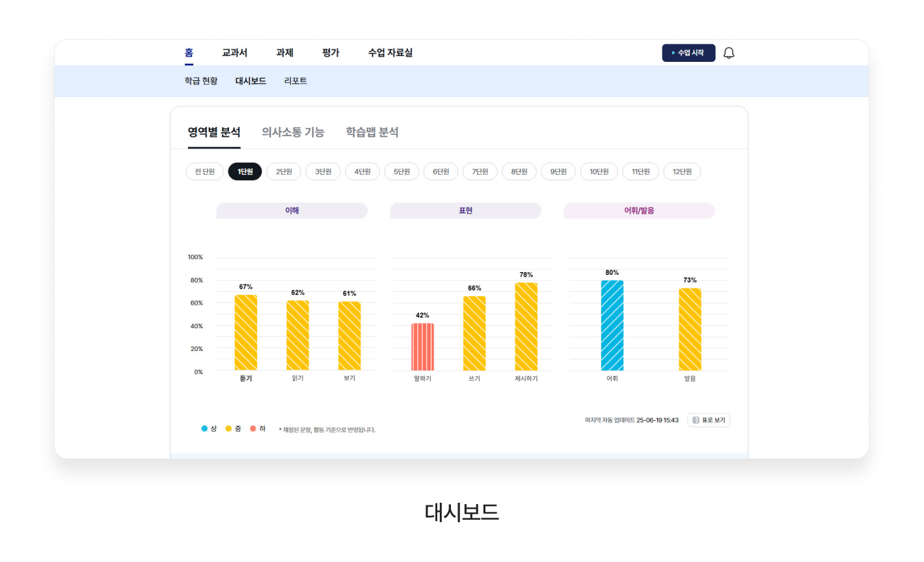
Task: Click the blue 어휘 80% bar
Action: pyautogui.click(x=612, y=326)
